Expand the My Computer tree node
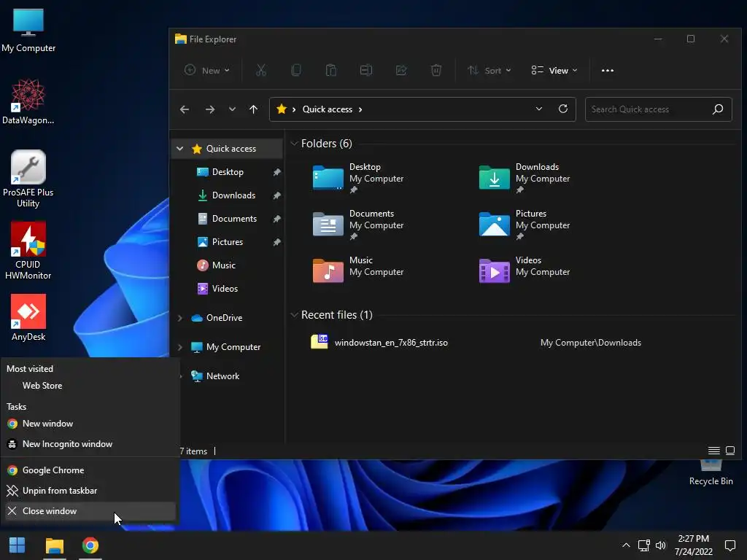Screen dimensions: 747x560 coord(179,347)
